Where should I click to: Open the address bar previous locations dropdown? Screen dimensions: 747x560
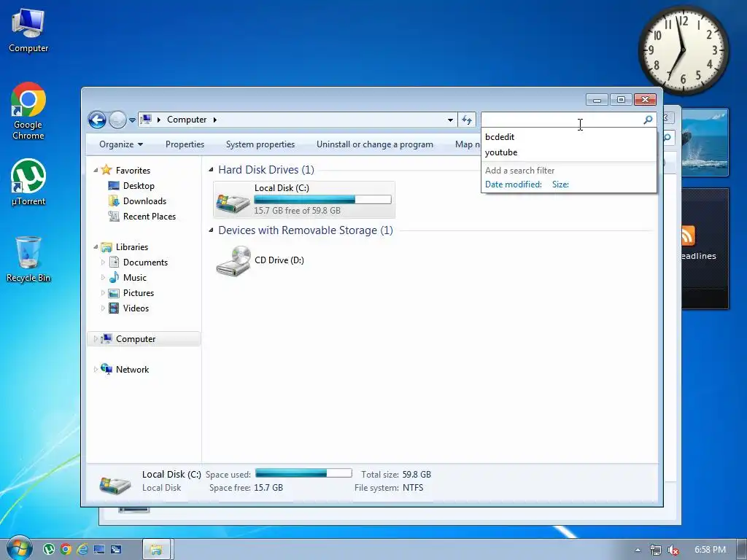click(x=450, y=120)
